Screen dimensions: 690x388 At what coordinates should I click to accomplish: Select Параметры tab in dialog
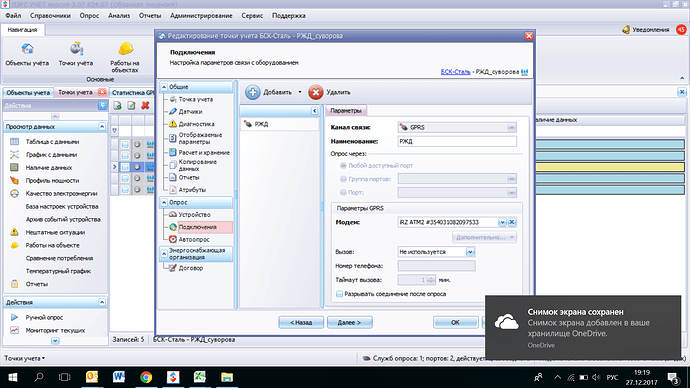[x=346, y=110]
